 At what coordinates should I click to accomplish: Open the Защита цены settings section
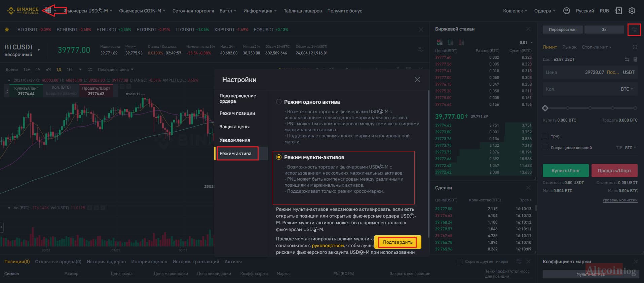tap(234, 127)
